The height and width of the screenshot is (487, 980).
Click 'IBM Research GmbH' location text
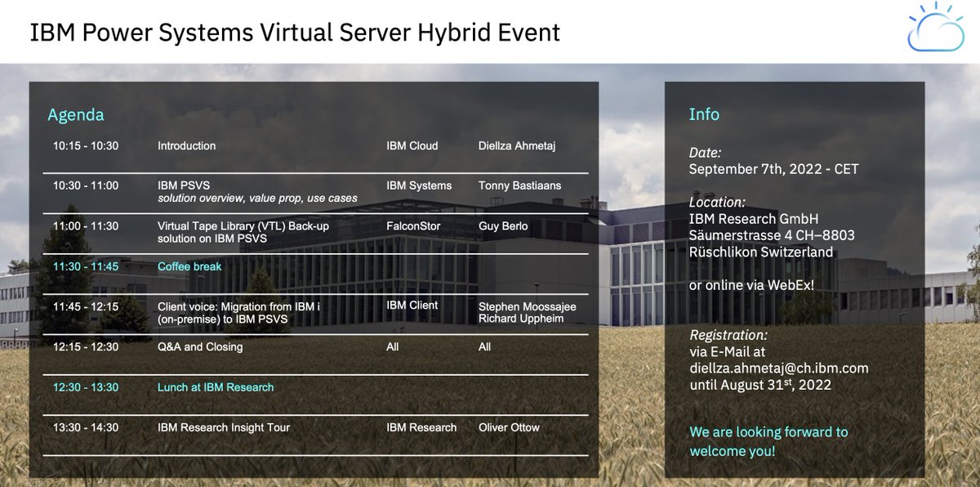pyautogui.click(x=754, y=219)
